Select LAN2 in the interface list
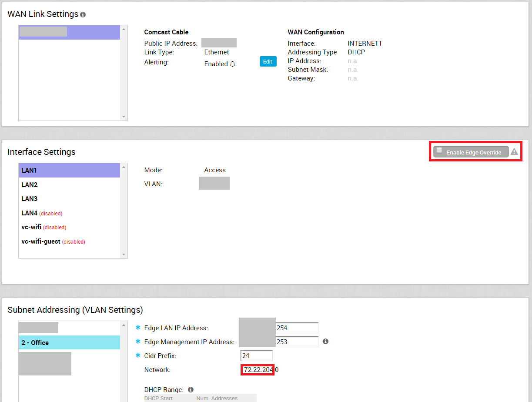The width and height of the screenshot is (532, 402). click(69, 184)
